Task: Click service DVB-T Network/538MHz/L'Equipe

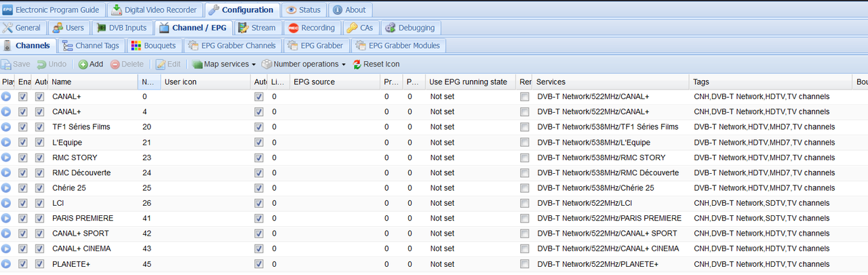Action: (593, 143)
